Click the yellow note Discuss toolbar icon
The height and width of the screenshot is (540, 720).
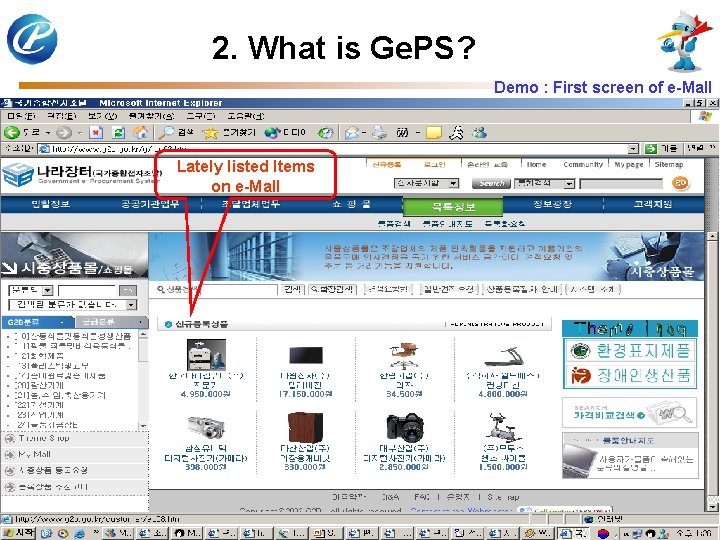coord(433,133)
